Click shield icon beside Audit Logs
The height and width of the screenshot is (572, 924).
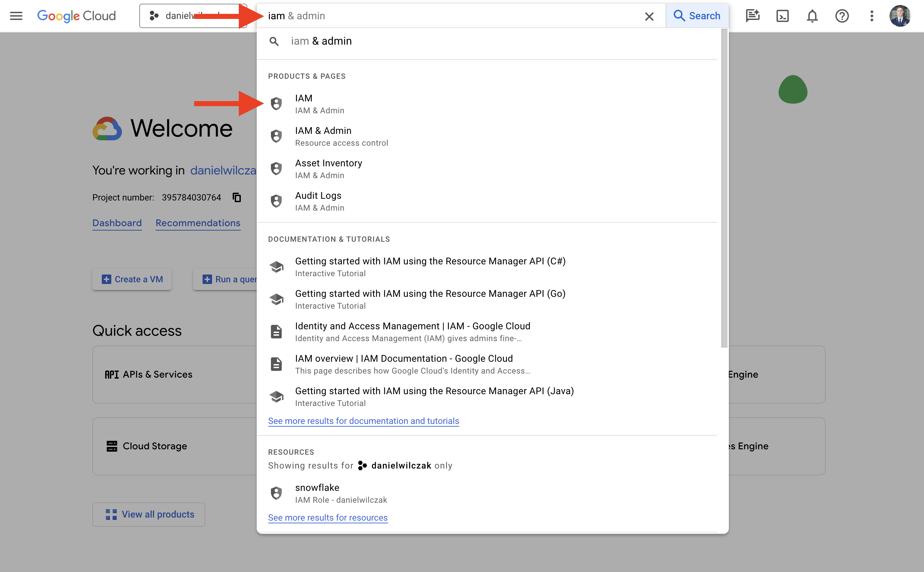pyautogui.click(x=276, y=201)
